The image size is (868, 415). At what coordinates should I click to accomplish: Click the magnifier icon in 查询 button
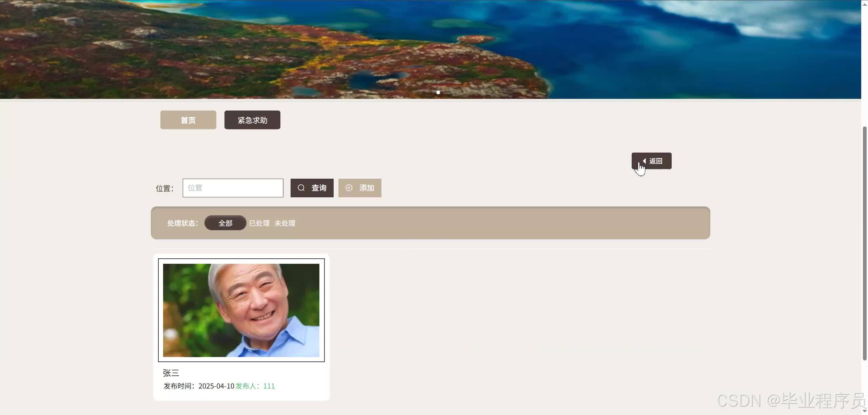click(x=301, y=188)
